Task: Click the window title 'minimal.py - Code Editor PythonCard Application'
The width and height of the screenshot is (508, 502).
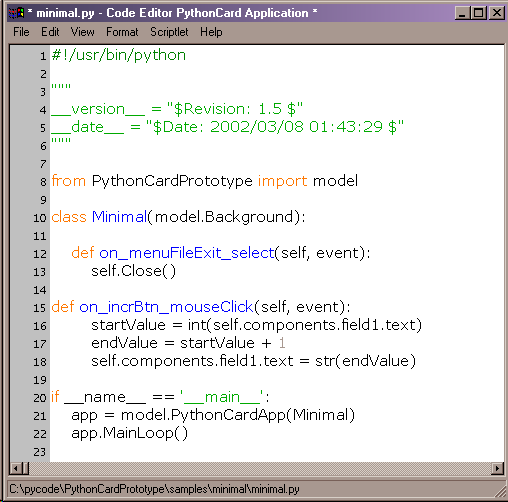Action: [172, 13]
